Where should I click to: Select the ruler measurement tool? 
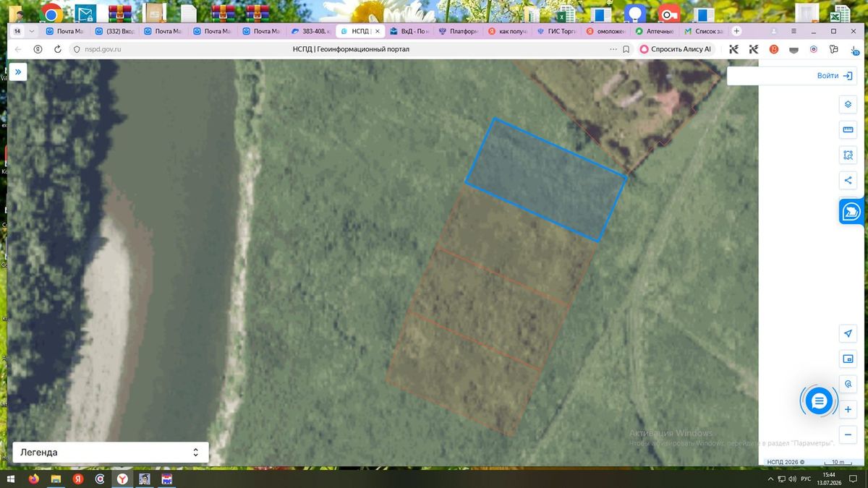[x=848, y=129]
